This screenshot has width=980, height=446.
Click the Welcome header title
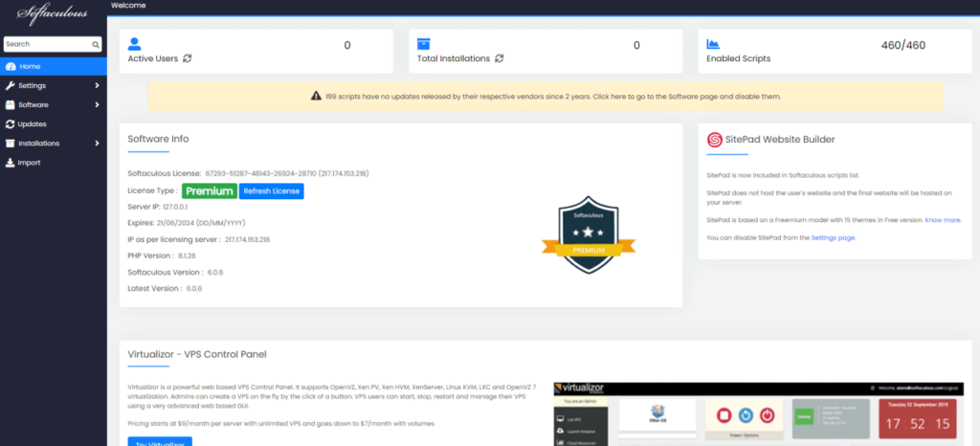tap(128, 6)
